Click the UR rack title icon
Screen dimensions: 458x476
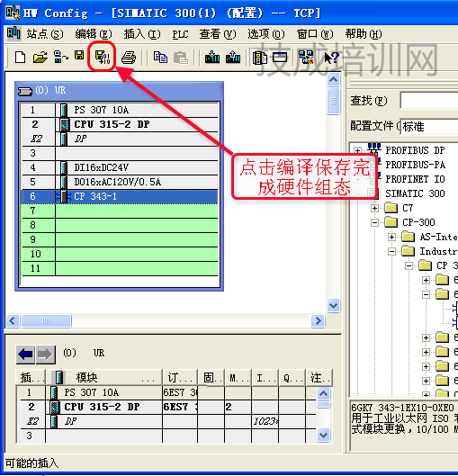coord(25,91)
